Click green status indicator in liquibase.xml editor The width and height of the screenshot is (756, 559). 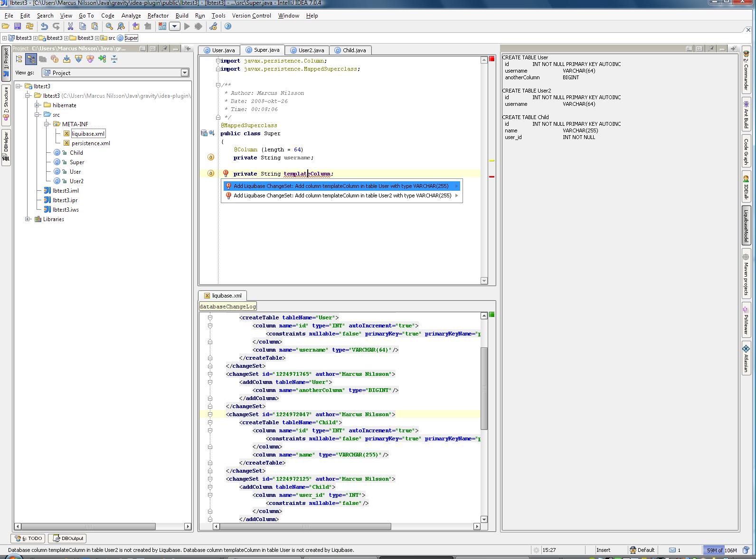coord(492,315)
